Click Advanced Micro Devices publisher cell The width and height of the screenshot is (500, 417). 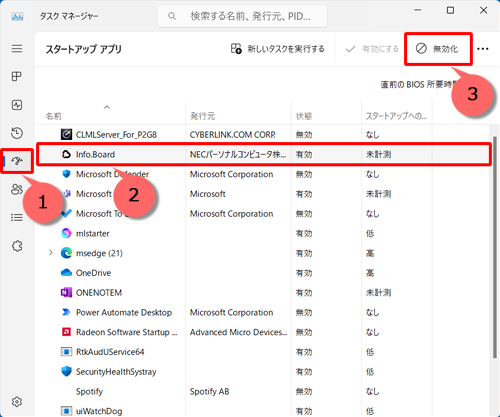238,332
